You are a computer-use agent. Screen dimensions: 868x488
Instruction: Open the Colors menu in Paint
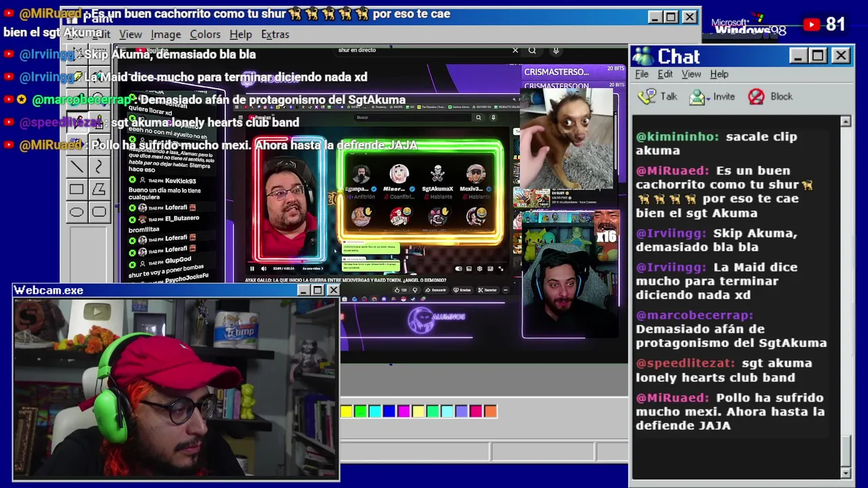coord(205,35)
